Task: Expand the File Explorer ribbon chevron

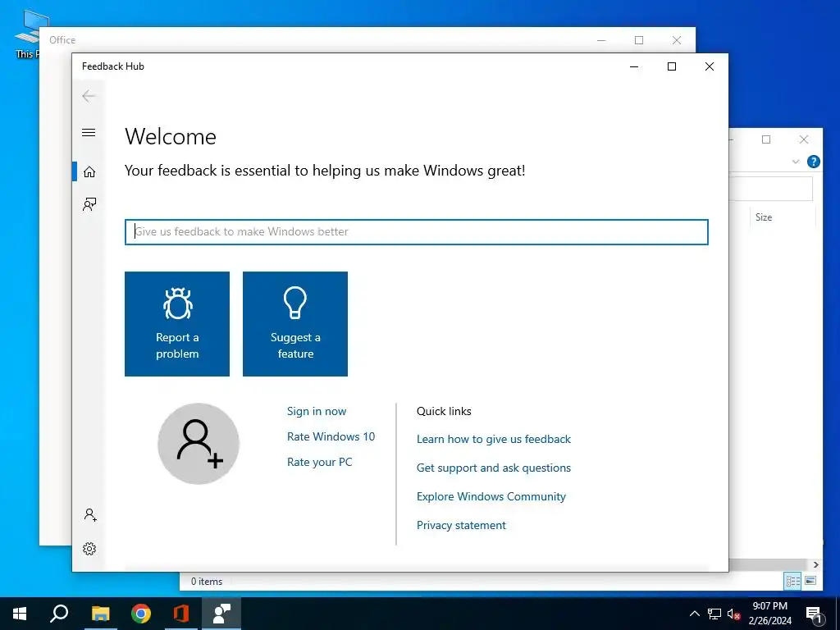Action: 796,162
